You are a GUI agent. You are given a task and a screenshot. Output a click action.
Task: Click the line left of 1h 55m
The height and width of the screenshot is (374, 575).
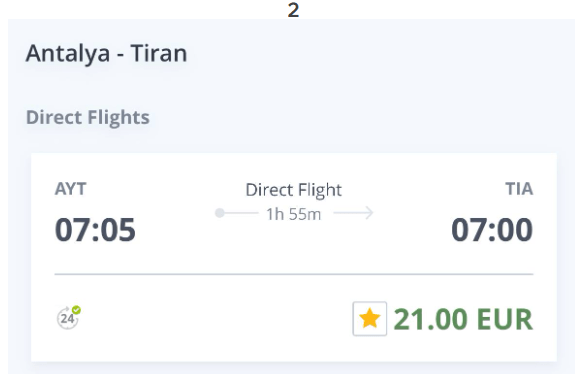tap(241, 213)
